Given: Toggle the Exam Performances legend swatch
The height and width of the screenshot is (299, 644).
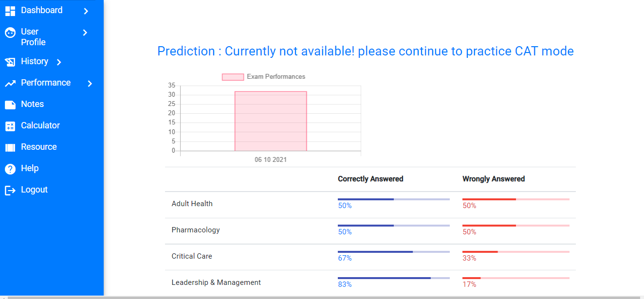Looking at the screenshot, I should (233, 77).
